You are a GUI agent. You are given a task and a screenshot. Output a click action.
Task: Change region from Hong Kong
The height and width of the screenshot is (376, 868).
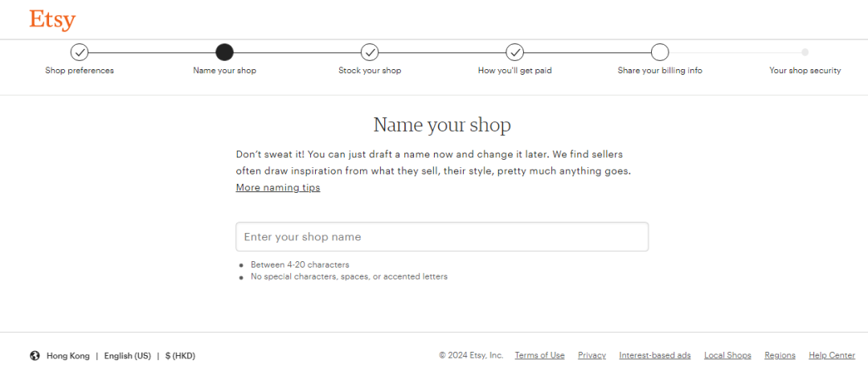coord(68,355)
